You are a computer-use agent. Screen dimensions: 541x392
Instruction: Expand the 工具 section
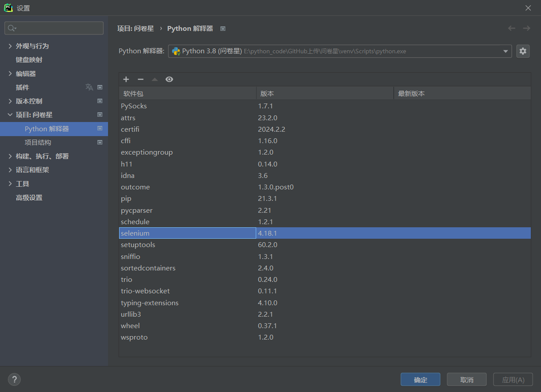click(10, 184)
